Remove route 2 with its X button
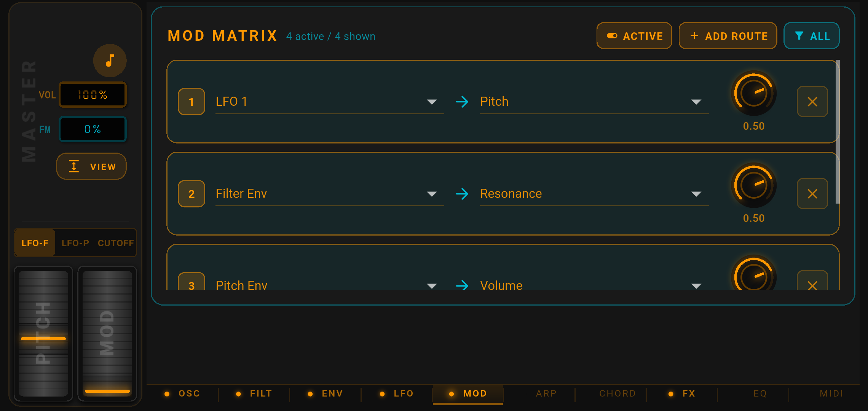Screen dimensions: 868x411 click(x=812, y=193)
